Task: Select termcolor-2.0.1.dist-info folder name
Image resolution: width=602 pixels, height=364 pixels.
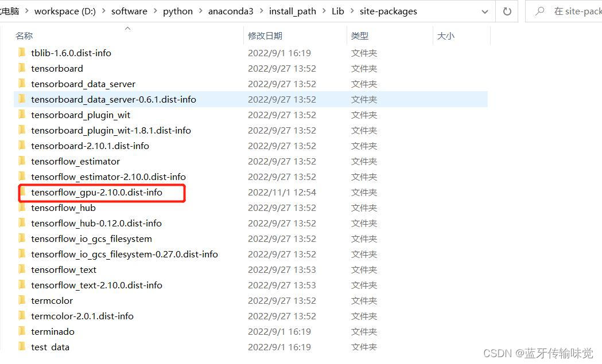Action: click(x=82, y=316)
